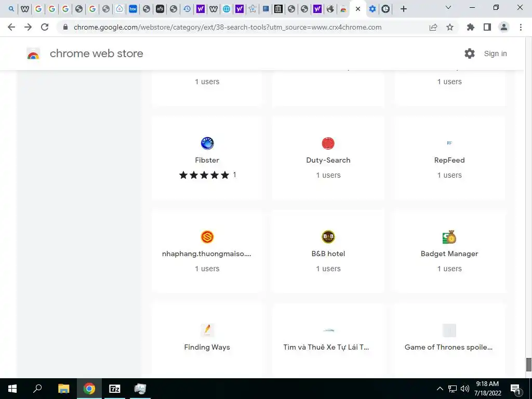Click the page vertical scrollbar thumb
The height and width of the screenshot is (399, 532).
click(x=528, y=364)
